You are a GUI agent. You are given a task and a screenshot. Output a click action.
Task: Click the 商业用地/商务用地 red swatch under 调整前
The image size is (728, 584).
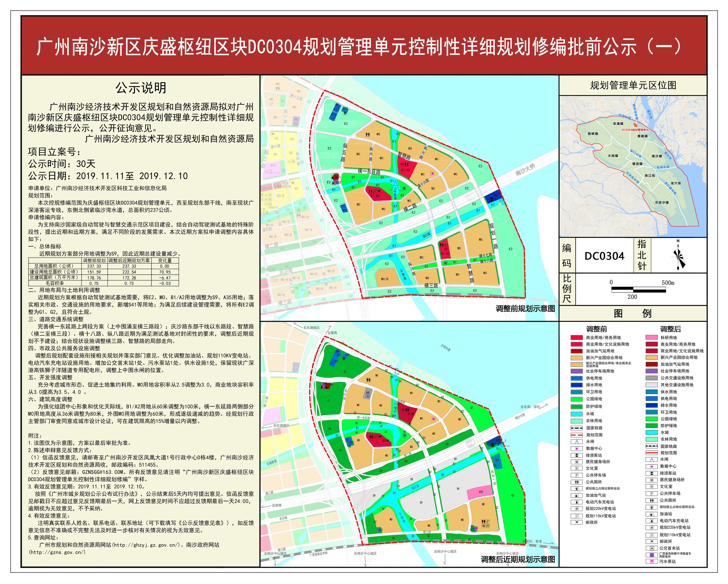click(x=576, y=338)
